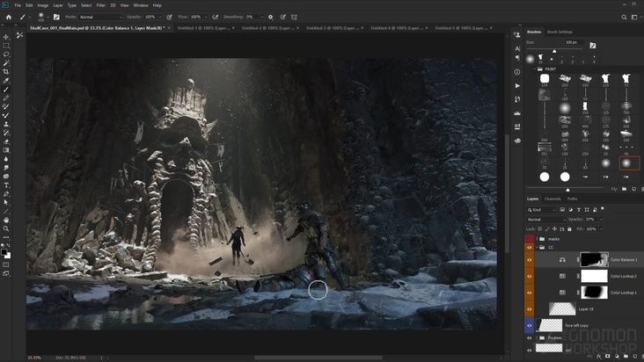644x362 pixels.
Task: Add a layer style with fx icon
Action: 599,357
